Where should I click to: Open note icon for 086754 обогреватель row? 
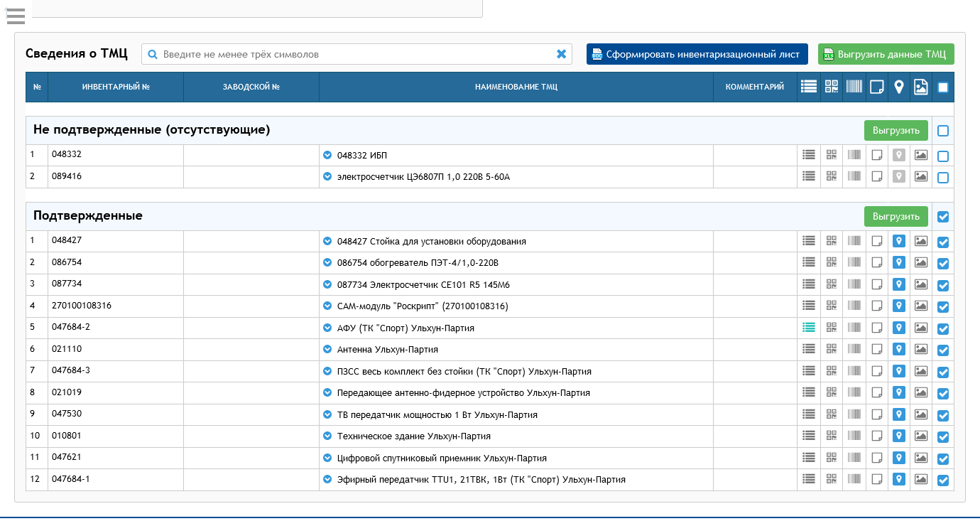[877, 262]
